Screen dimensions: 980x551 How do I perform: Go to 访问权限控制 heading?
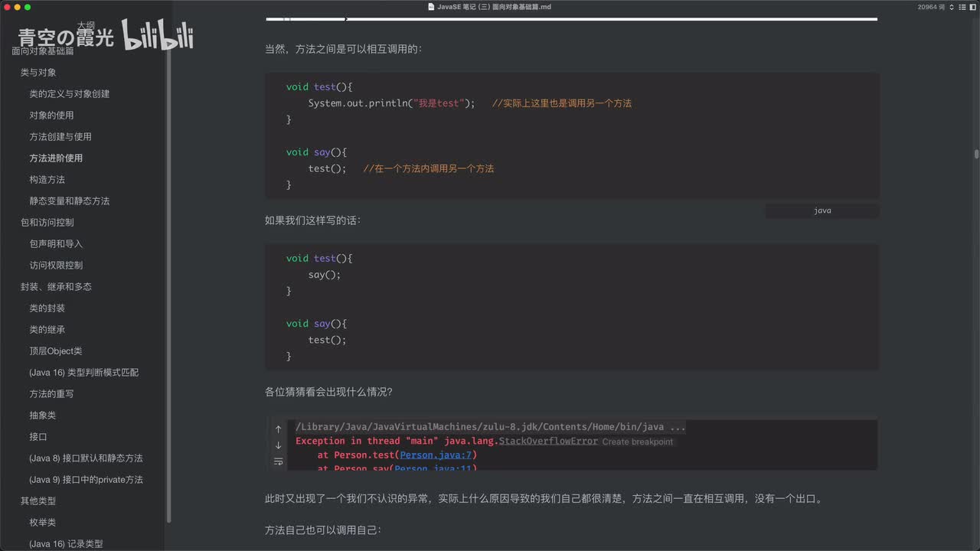56,266
